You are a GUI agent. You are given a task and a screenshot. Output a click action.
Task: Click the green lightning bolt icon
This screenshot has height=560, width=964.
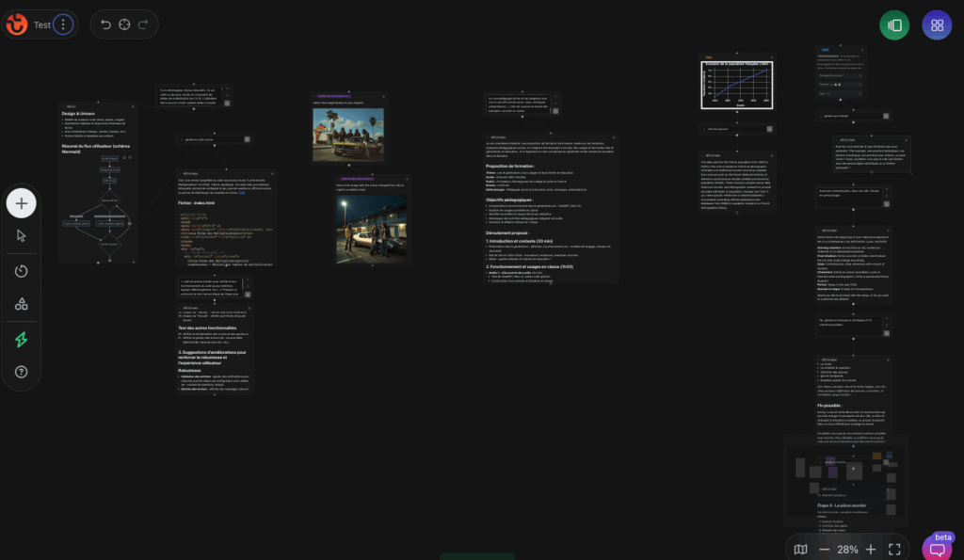(21, 340)
